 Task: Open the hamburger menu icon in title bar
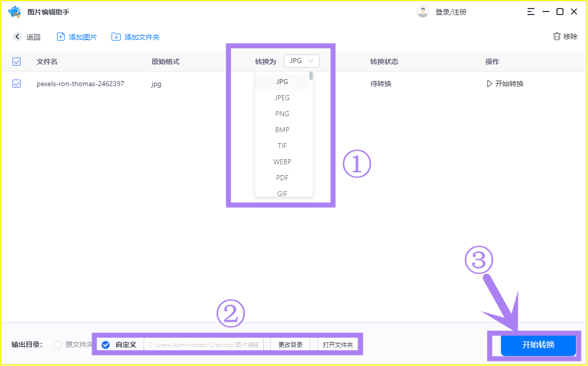pos(530,12)
